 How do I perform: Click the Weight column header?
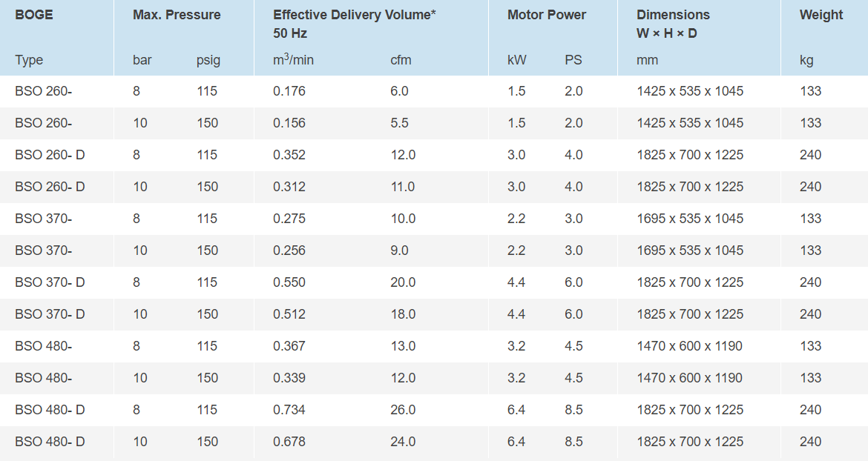[821, 15]
